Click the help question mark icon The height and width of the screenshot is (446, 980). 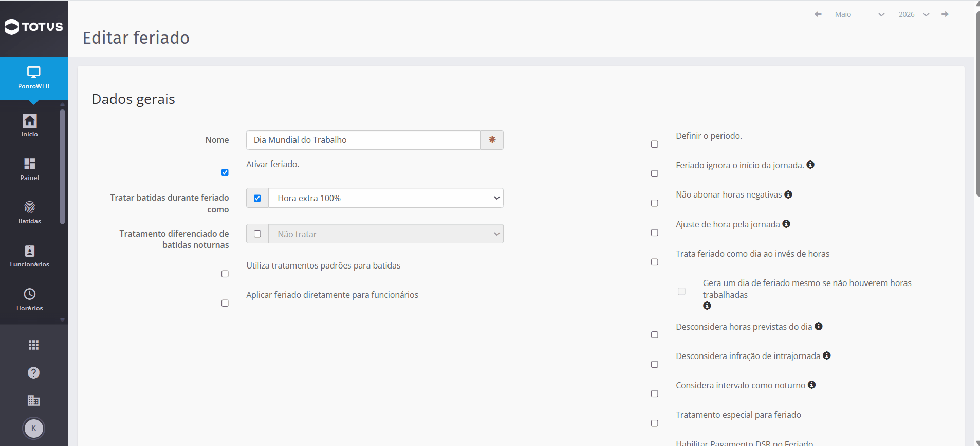[x=33, y=373]
